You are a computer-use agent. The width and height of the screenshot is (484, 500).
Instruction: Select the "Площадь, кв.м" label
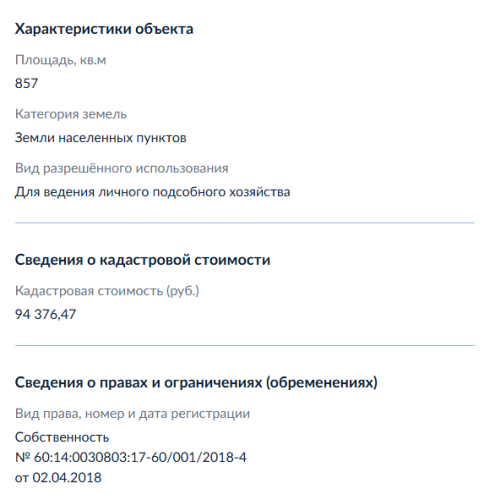pyautogui.click(x=60, y=60)
